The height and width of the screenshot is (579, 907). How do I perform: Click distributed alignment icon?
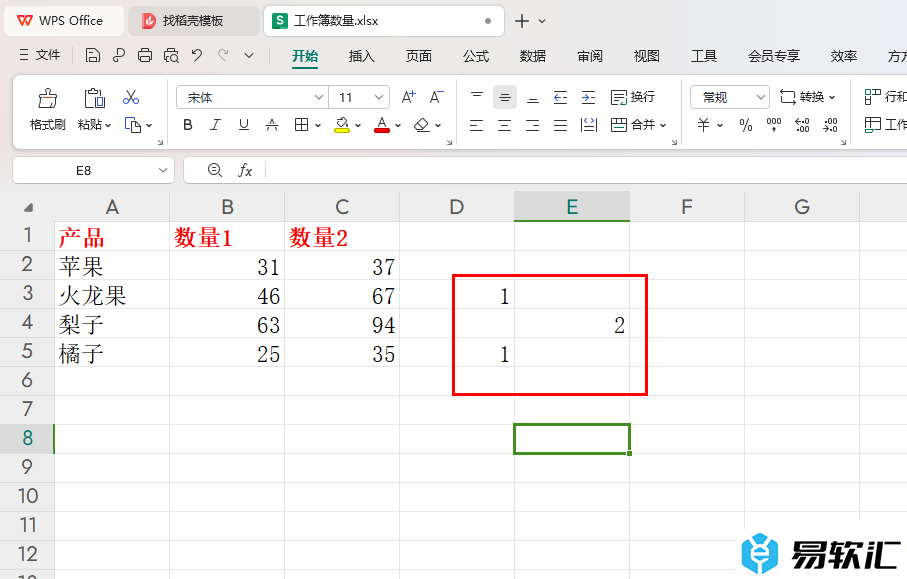tap(588, 125)
